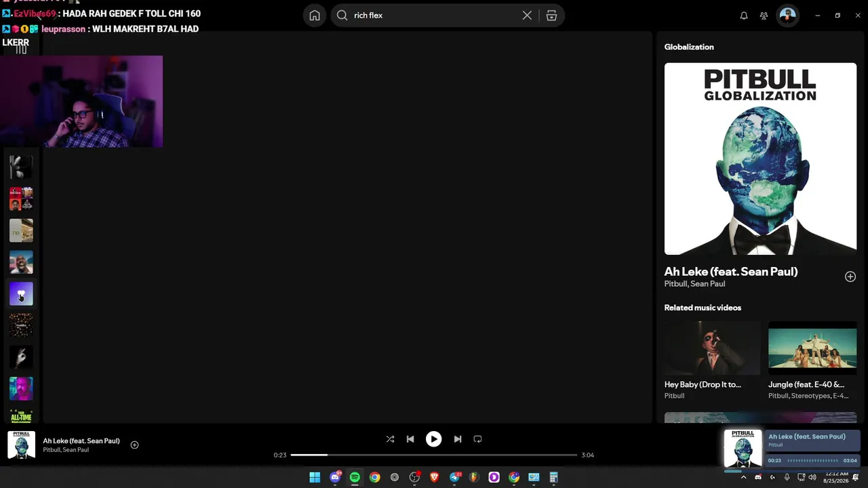
Task: Click the Spotify taskbar icon
Action: coord(355,477)
